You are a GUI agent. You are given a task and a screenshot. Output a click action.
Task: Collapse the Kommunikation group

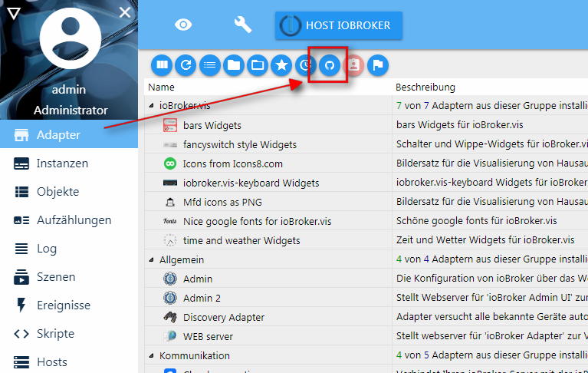(151, 355)
